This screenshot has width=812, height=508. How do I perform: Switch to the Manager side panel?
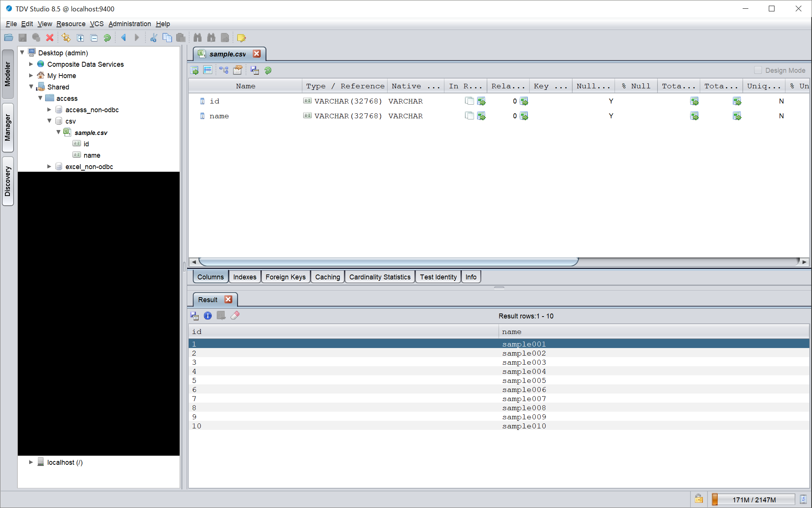8,128
